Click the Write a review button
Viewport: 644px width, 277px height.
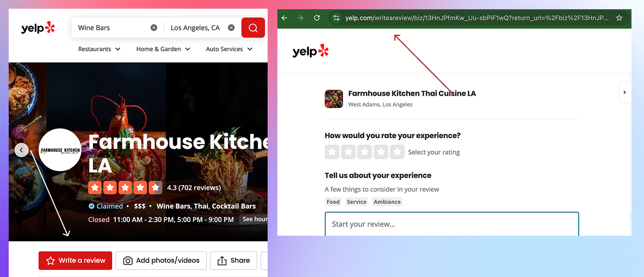(x=76, y=261)
